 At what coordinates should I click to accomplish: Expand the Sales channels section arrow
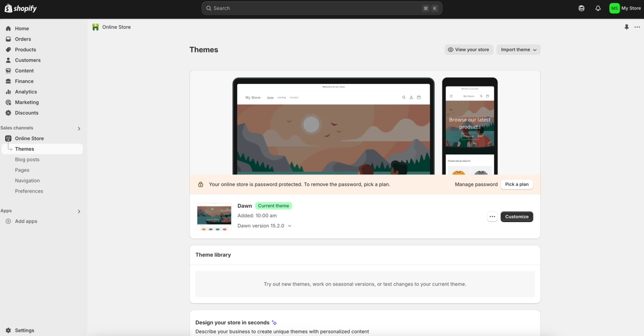click(79, 128)
